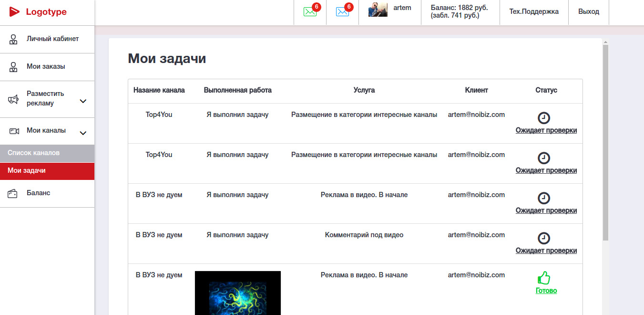
Task: Click the Клиент column header
Action: click(477, 90)
